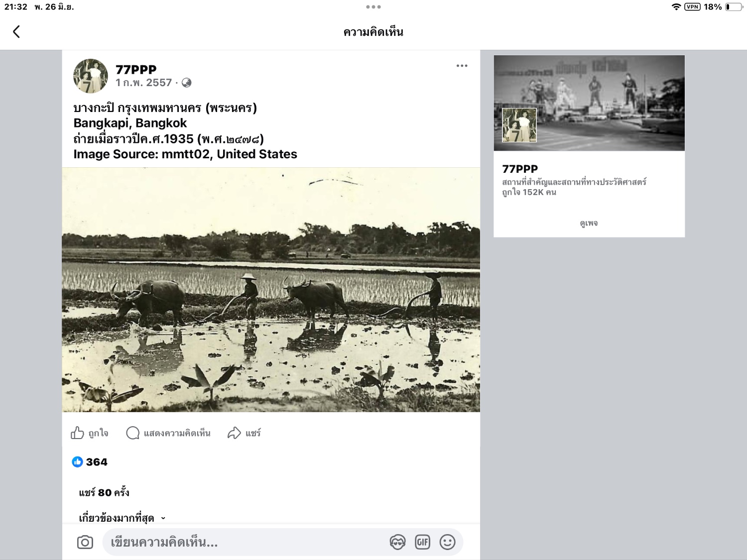Click the ดูเพจ view page link
Viewport: 747px width, 560px height.
pos(589,223)
